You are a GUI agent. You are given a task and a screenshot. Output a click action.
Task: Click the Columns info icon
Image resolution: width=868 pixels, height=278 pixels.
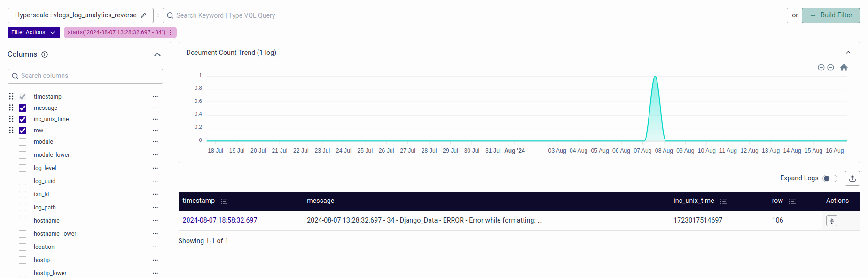[x=45, y=54]
